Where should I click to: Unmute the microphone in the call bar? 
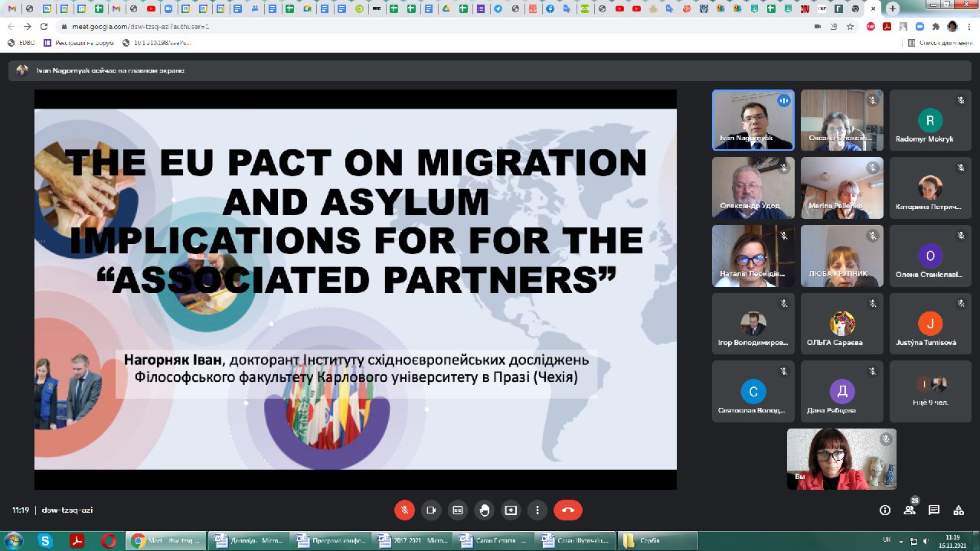[x=405, y=510]
